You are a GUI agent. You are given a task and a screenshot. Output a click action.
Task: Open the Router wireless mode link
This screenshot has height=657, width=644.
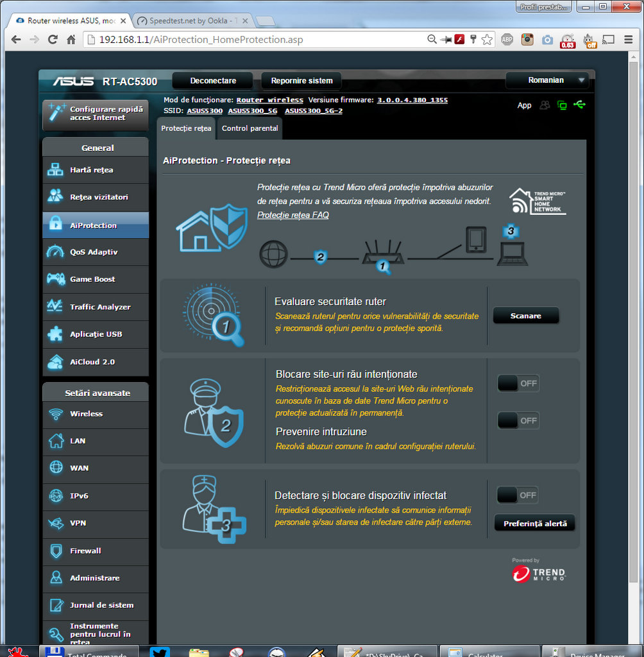point(269,100)
